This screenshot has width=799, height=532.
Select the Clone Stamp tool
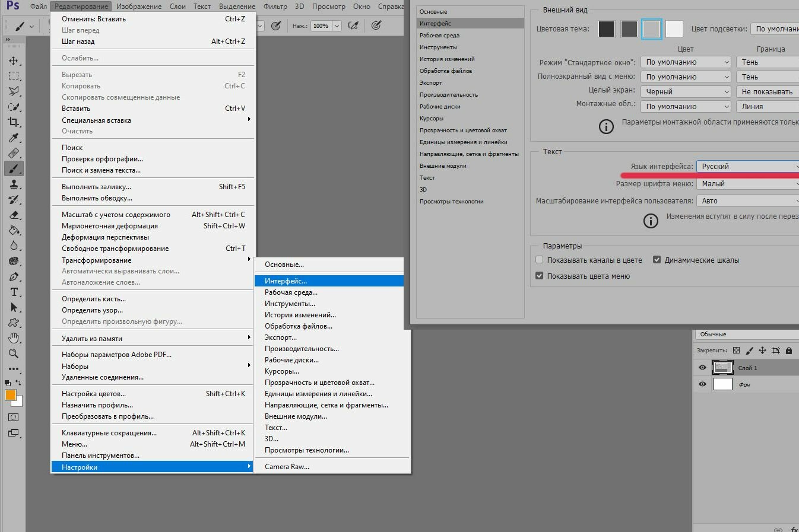(x=14, y=184)
